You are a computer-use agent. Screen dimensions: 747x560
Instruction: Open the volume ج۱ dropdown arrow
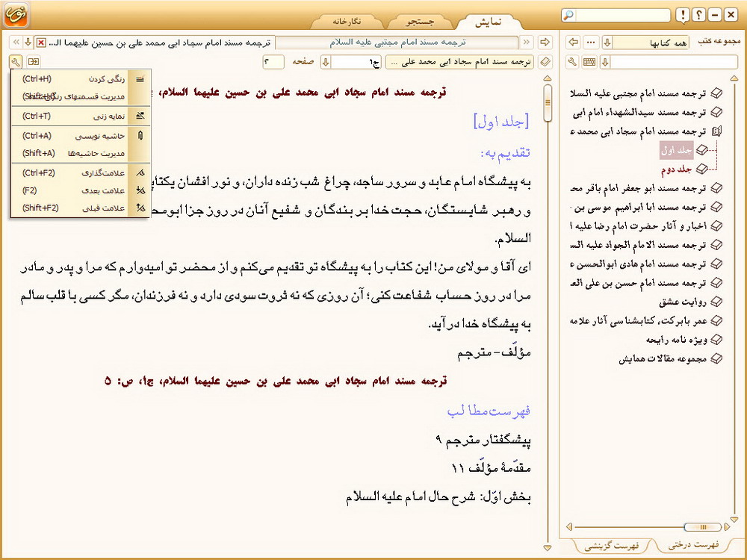click(326, 62)
